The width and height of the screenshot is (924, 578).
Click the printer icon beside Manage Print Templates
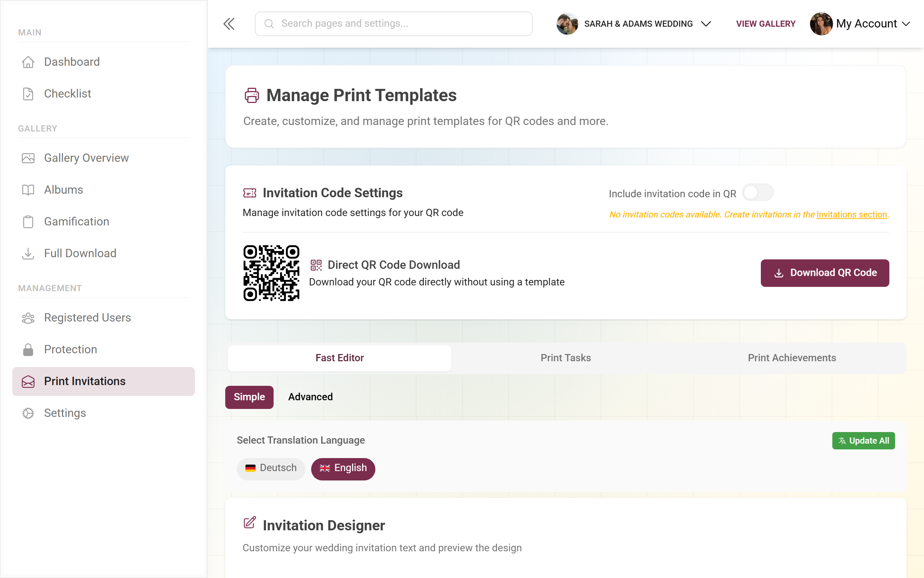(x=252, y=95)
